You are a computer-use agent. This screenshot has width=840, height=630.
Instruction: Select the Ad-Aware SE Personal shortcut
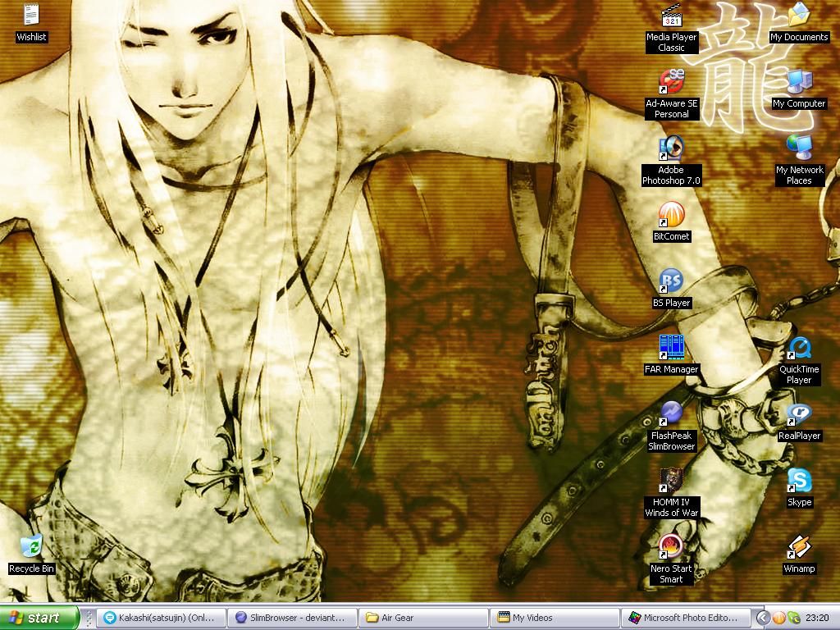[x=671, y=94]
